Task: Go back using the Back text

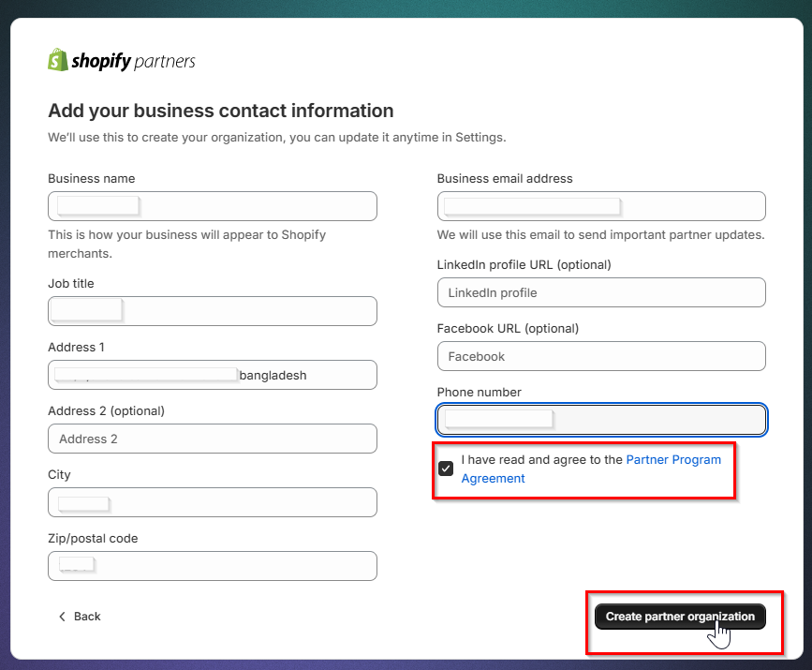Action: click(x=87, y=617)
